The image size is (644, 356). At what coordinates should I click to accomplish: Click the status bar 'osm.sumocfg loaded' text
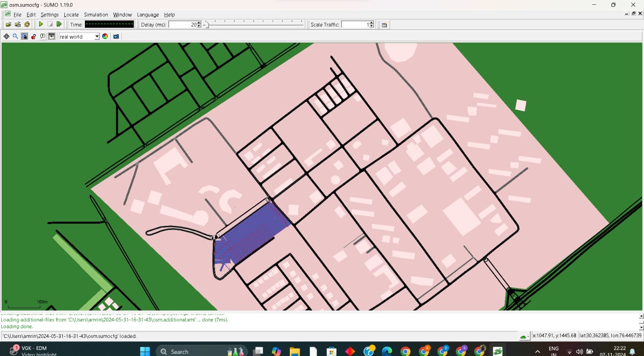click(70, 336)
